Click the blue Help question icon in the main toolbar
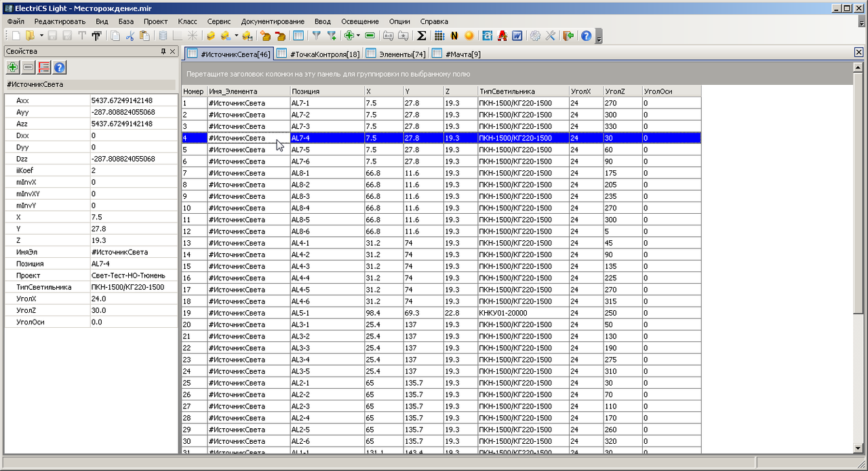 tap(586, 35)
